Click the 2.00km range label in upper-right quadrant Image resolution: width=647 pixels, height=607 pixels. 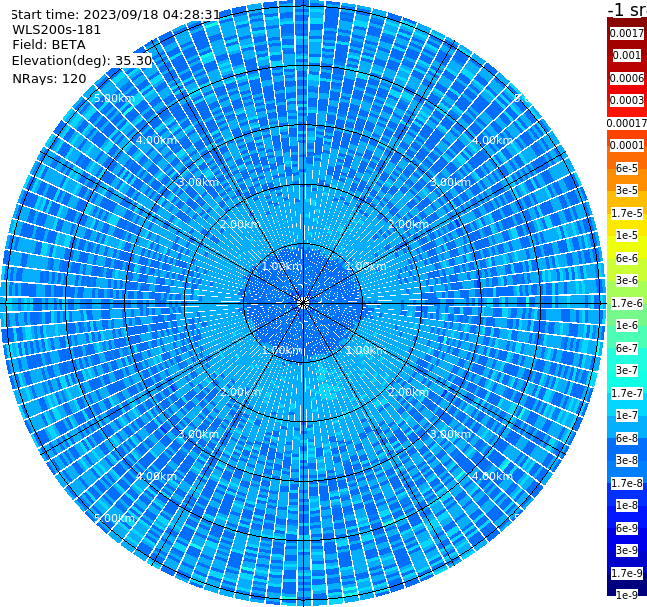(409, 224)
